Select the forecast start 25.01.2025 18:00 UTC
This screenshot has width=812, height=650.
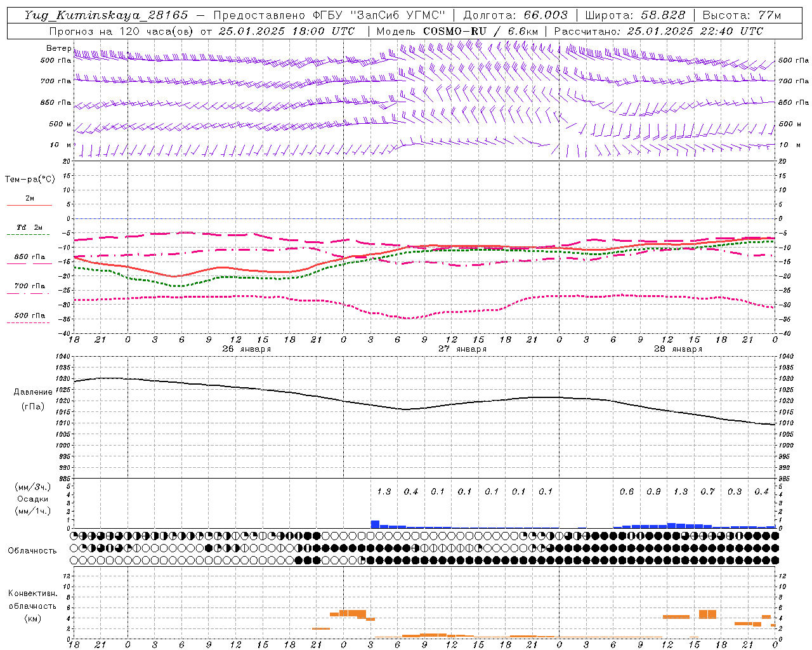(x=286, y=31)
